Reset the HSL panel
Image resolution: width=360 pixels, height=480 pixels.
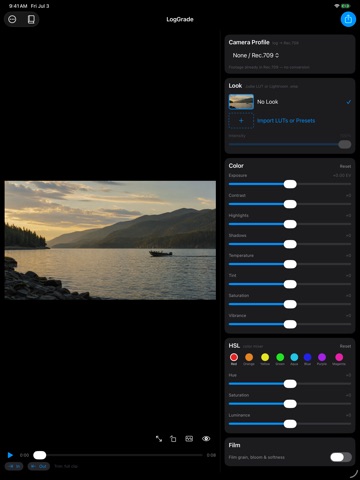point(345,346)
